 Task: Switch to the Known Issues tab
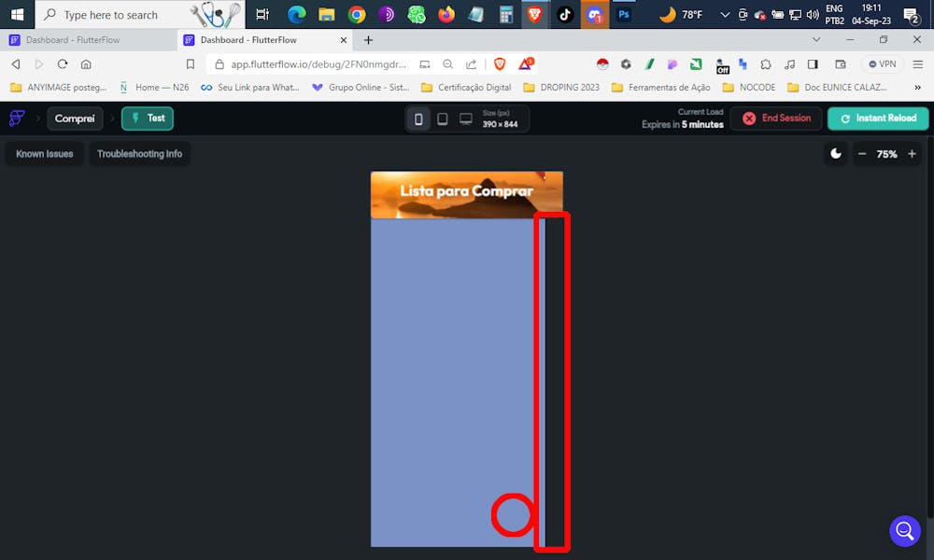(44, 153)
